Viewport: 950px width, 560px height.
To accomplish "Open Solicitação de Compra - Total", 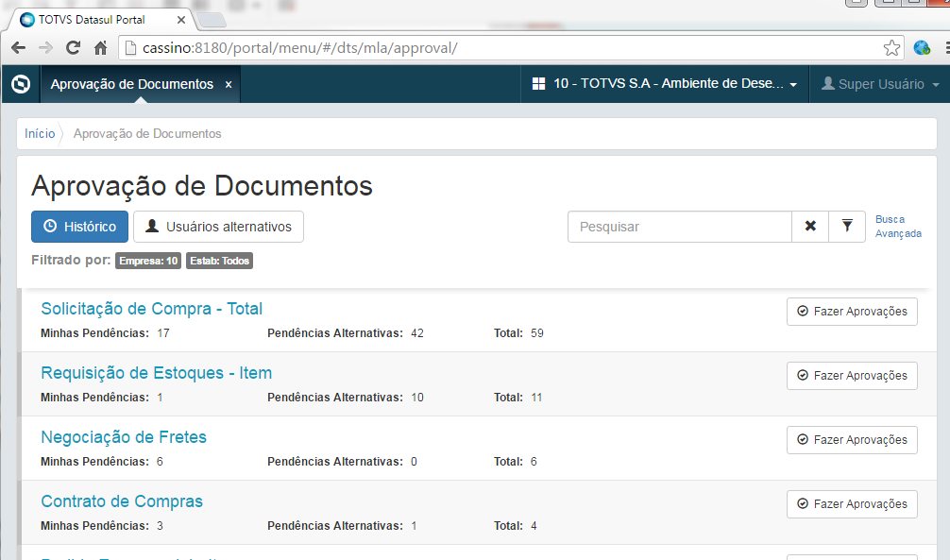I will pyautogui.click(x=151, y=309).
